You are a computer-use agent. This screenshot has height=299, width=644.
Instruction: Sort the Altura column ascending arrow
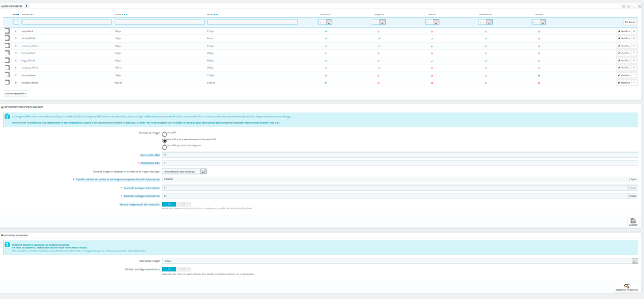click(216, 14)
